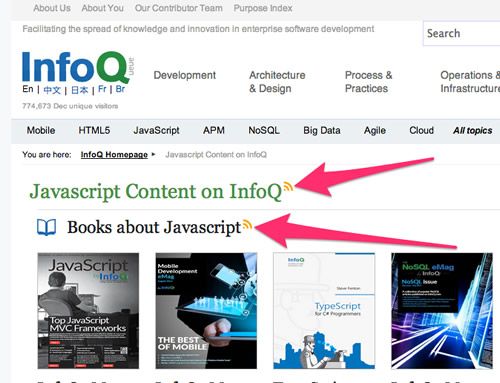This screenshot has width=500, height=383.
Task: Select the Fr language link
Action: (102, 89)
